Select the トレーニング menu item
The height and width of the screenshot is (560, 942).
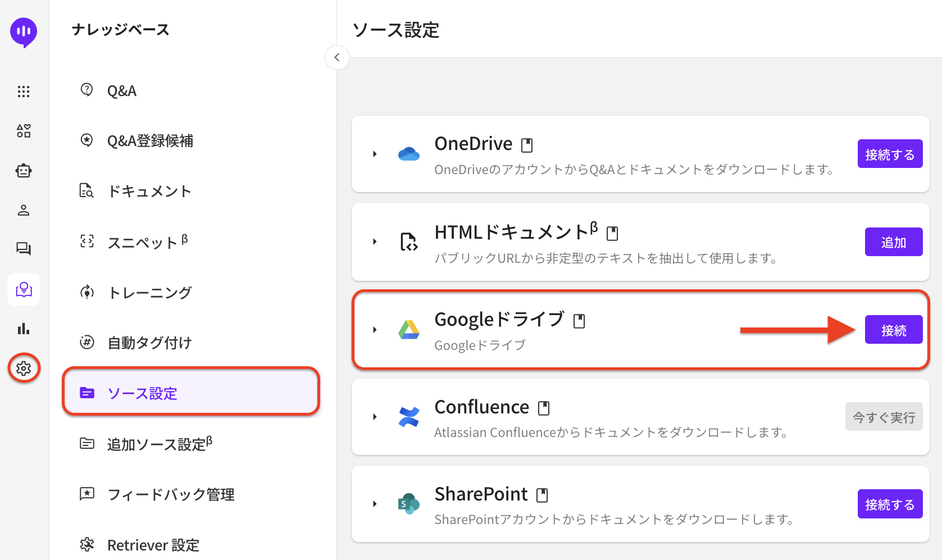tap(149, 293)
